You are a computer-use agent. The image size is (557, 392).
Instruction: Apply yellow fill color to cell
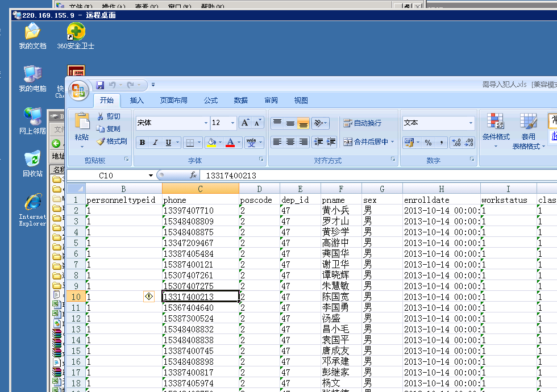[211, 143]
